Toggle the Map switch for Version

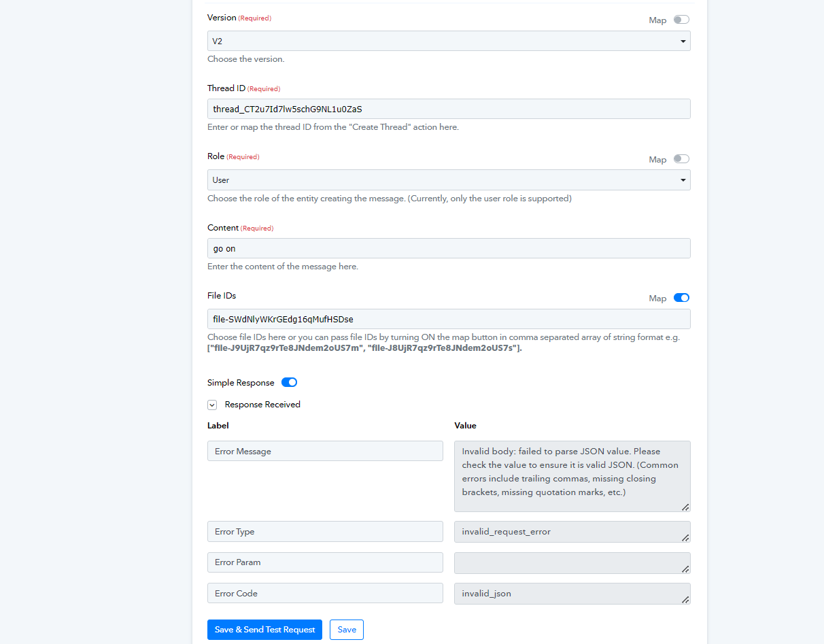pyautogui.click(x=681, y=20)
